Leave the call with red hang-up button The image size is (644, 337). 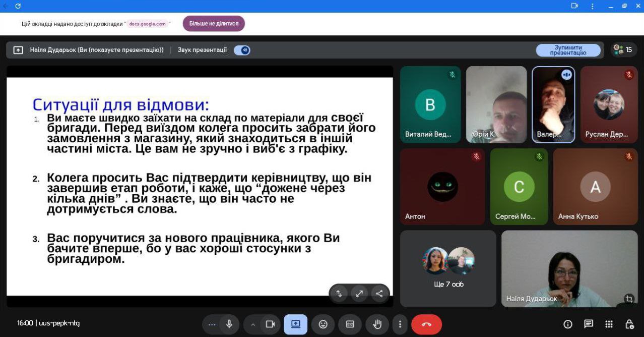coord(426,324)
